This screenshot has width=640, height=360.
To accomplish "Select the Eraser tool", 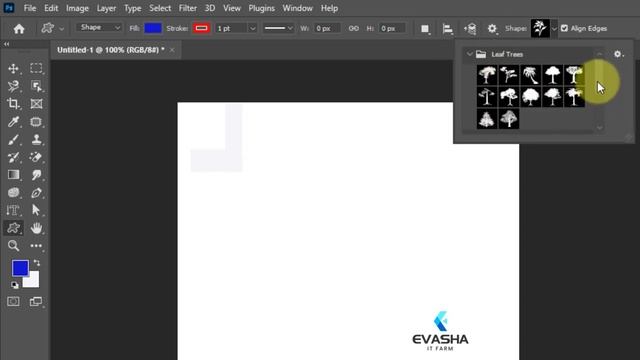I will (x=36, y=157).
